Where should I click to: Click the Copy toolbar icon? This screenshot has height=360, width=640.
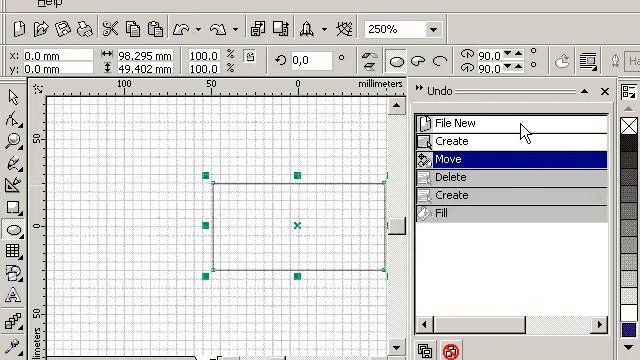click(x=133, y=29)
